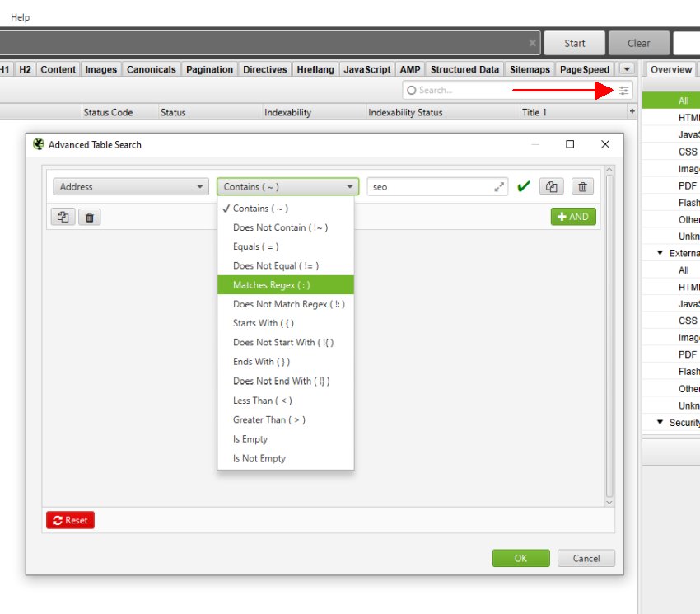Screen dimensions: 700x614
Task: Click the Screaming Frog logo in dialog title
Action: point(38,144)
